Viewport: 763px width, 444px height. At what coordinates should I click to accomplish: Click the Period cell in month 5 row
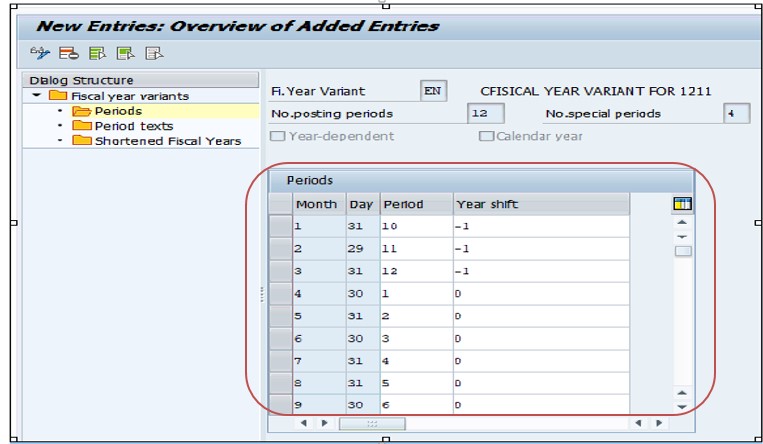[417, 315]
